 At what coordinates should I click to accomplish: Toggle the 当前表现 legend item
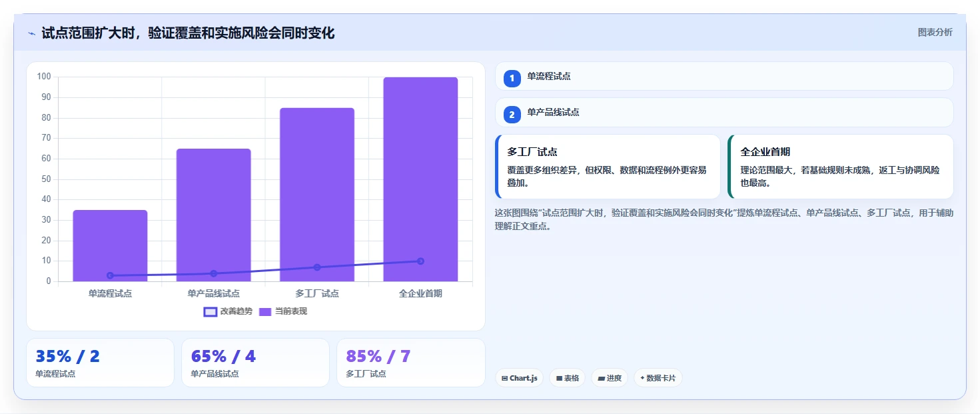tap(283, 311)
